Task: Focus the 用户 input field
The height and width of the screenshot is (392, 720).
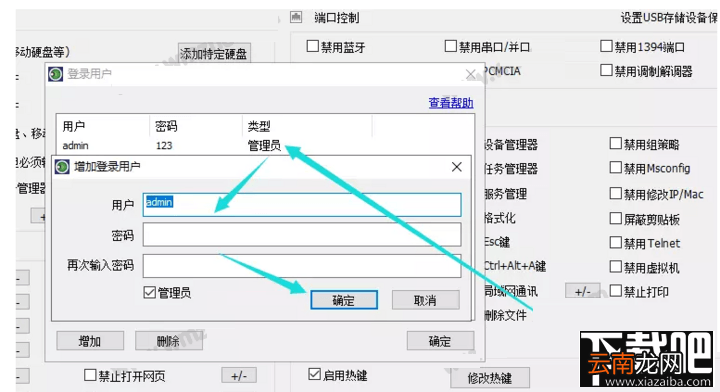Action: [302, 205]
